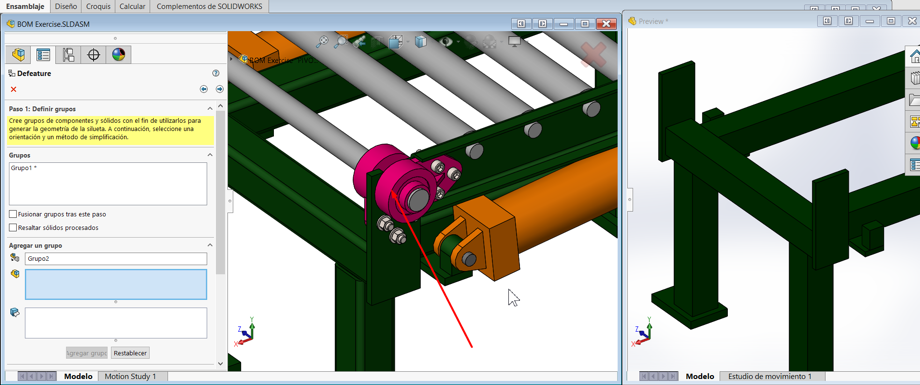This screenshot has height=385, width=920.
Task: Enable Resaltar sólidos procesados checkbox
Action: pos(13,227)
